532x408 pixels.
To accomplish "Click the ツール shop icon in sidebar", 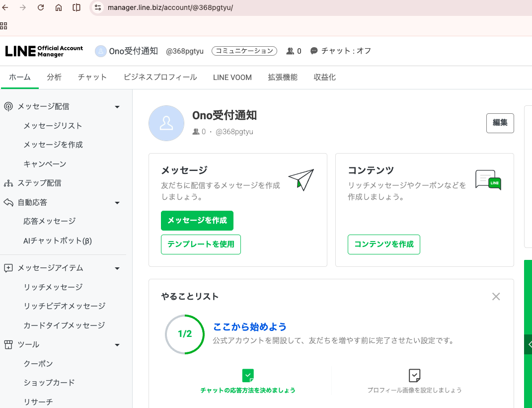I will pos(8,344).
